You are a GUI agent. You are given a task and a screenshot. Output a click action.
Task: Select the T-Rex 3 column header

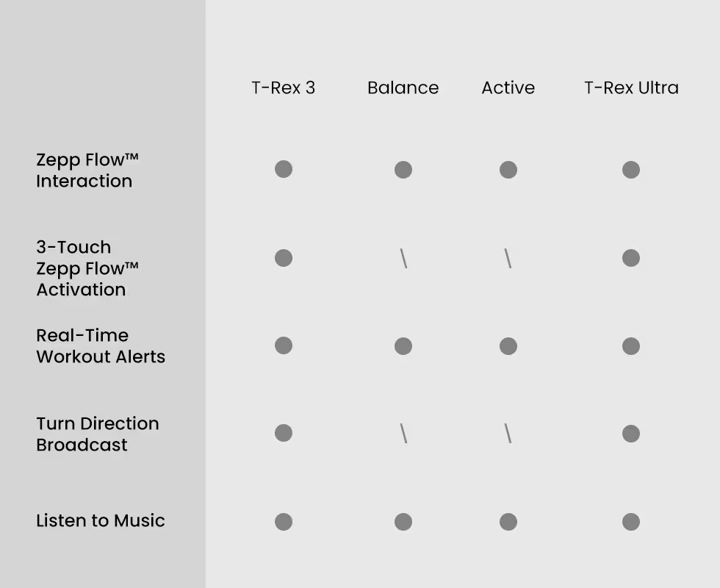point(284,87)
